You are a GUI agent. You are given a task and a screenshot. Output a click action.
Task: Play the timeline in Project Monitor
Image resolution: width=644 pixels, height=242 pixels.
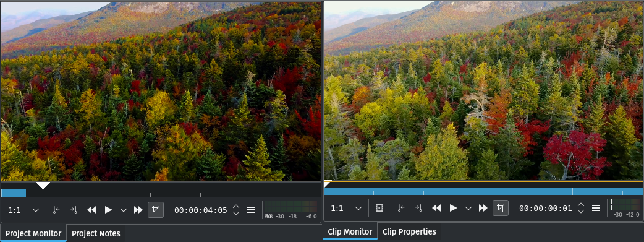point(108,210)
